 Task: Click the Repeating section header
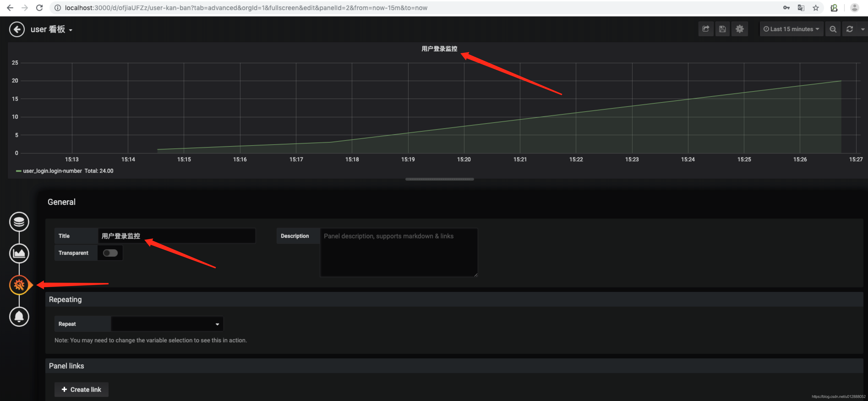pos(454,299)
